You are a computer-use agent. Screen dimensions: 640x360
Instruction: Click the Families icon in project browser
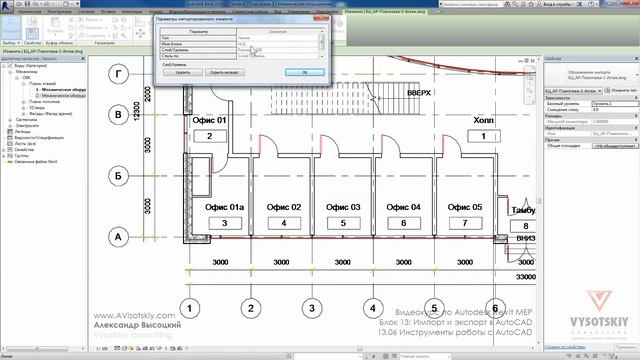[x=10, y=150]
